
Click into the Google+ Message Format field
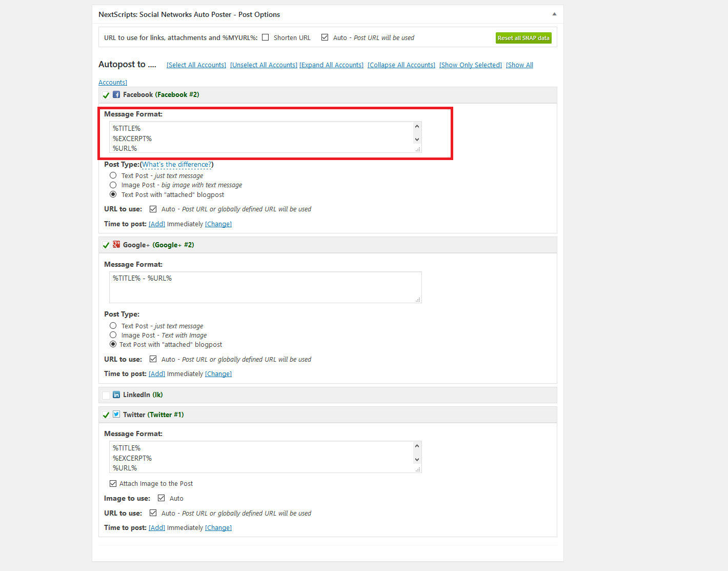click(x=265, y=287)
